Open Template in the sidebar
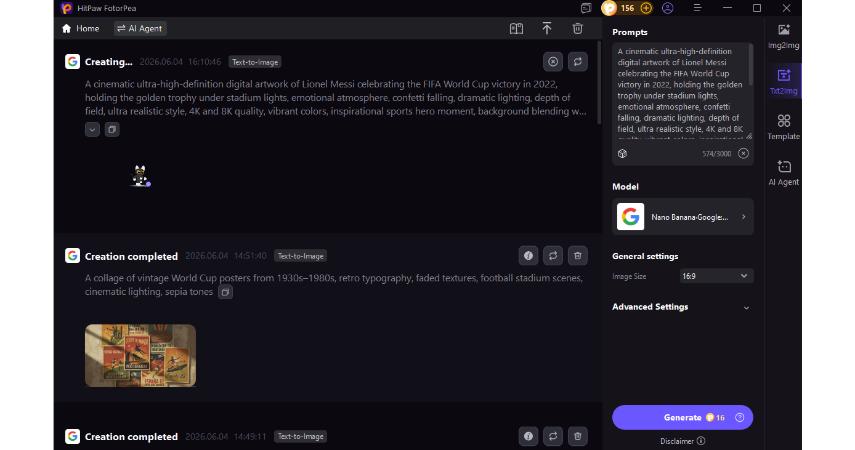Image resolution: width=855 pixels, height=450 pixels. 784,127
